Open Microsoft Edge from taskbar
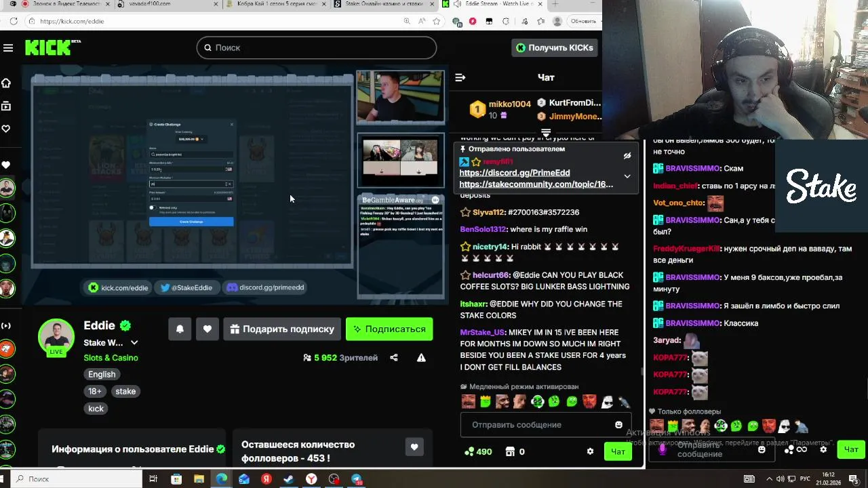This screenshot has width=868, height=488. coord(221,479)
